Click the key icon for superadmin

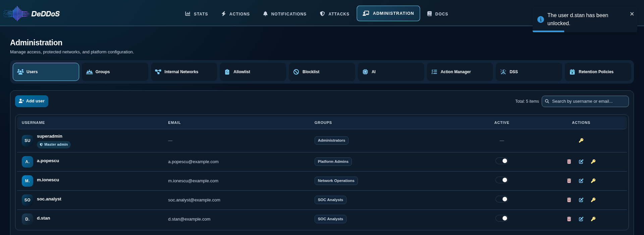pyautogui.click(x=581, y=141)
